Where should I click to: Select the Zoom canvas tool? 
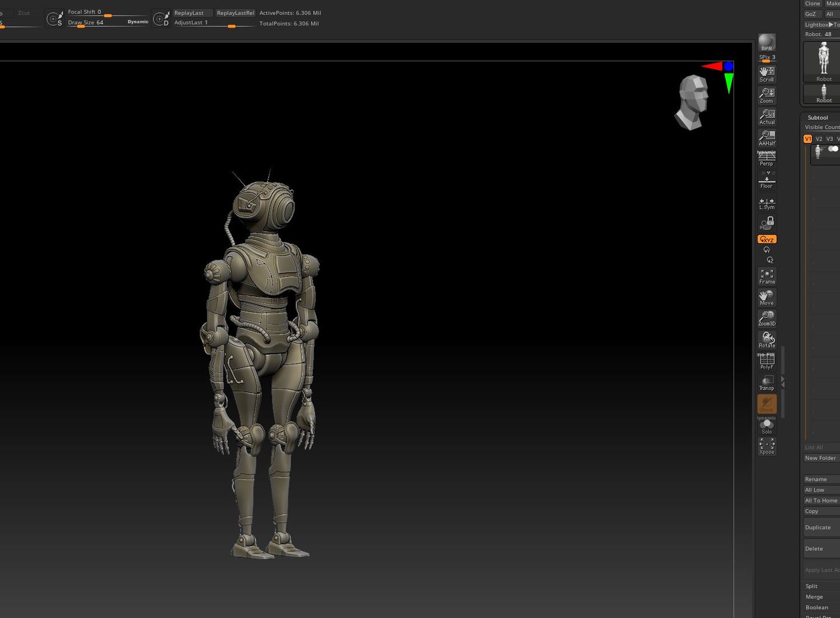click(x=767, y=95)
